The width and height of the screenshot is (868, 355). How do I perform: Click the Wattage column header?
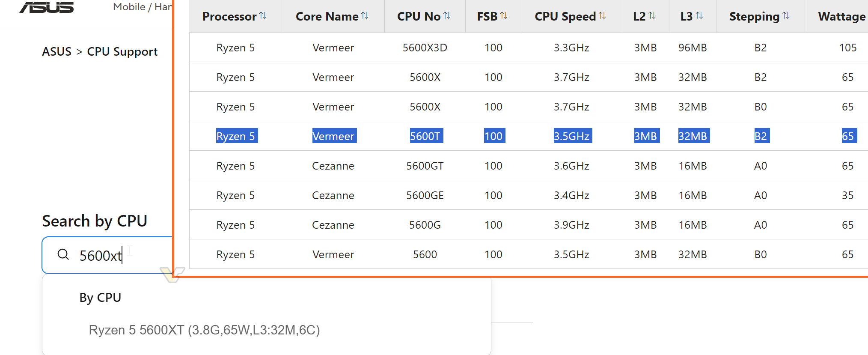click(x=841, y=16)
